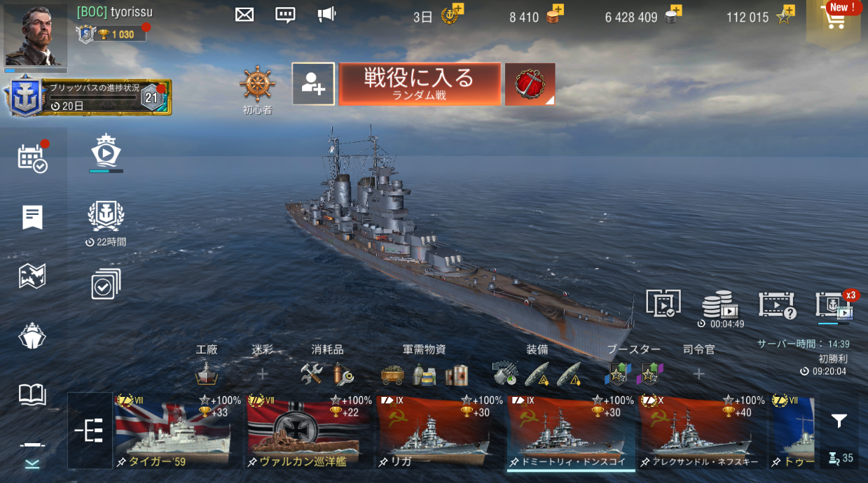Open the carousel filter funnel icon

(839, 421)
